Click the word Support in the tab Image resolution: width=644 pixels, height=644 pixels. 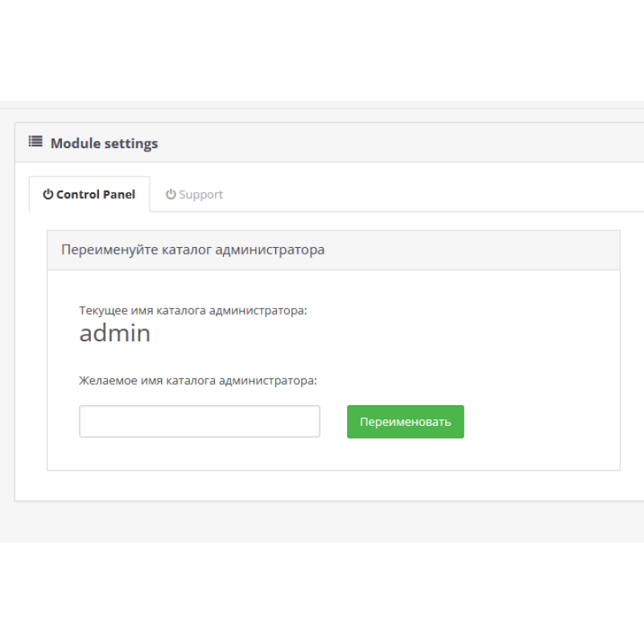[x=200, y=195]
